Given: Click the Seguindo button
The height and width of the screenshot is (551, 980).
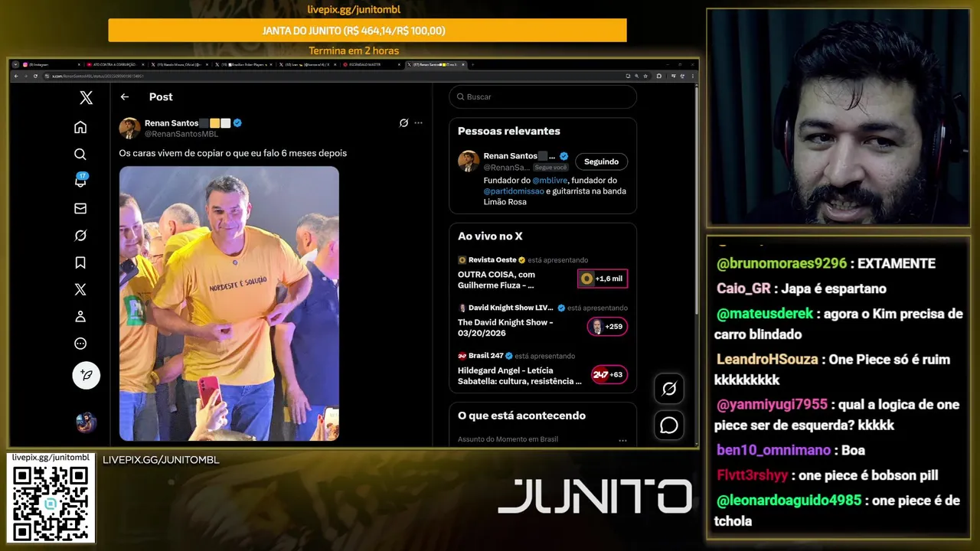Looking at the screenshot, I should point(601,161).
